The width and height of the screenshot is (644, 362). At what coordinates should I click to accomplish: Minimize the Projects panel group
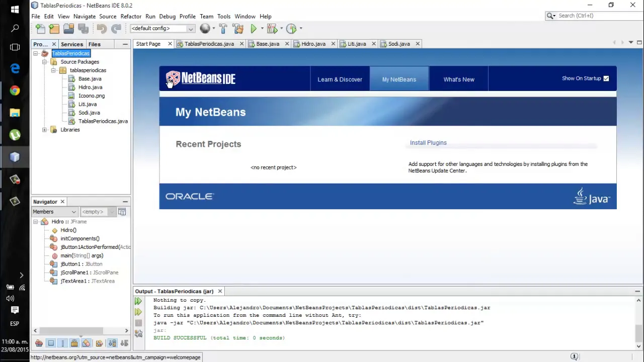pos(125,44)
